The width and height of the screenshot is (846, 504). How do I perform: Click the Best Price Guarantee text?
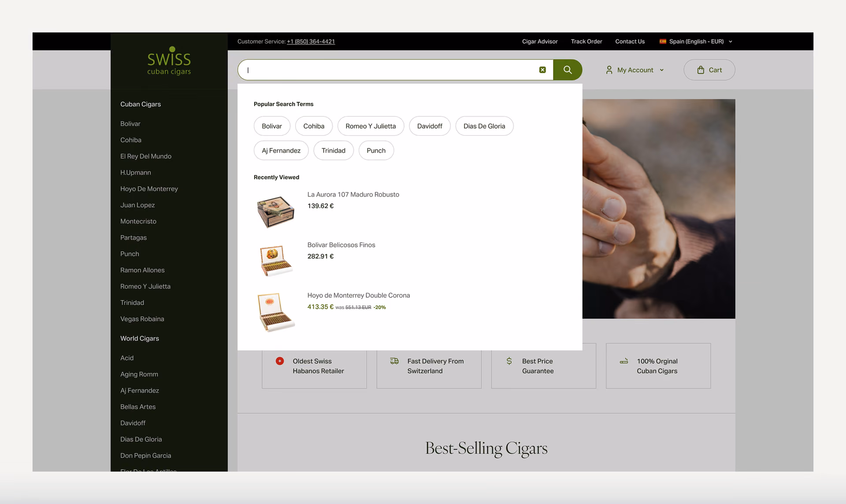(x=538, y=366)
